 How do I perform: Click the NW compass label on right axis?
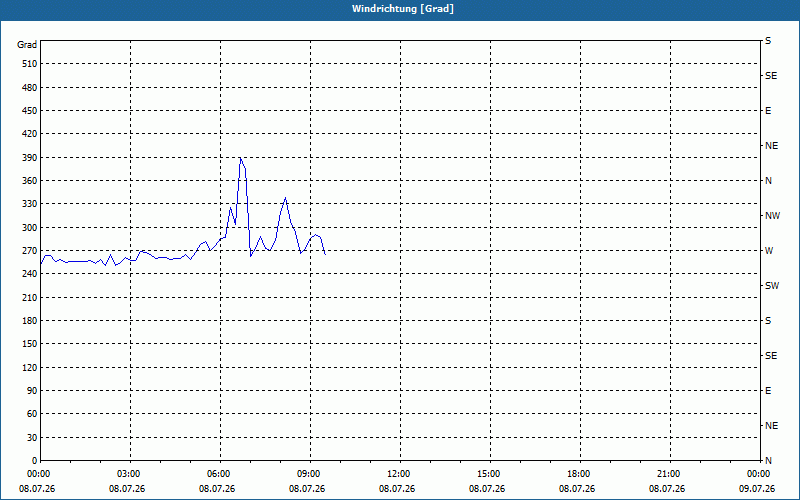tap(772, 216)
